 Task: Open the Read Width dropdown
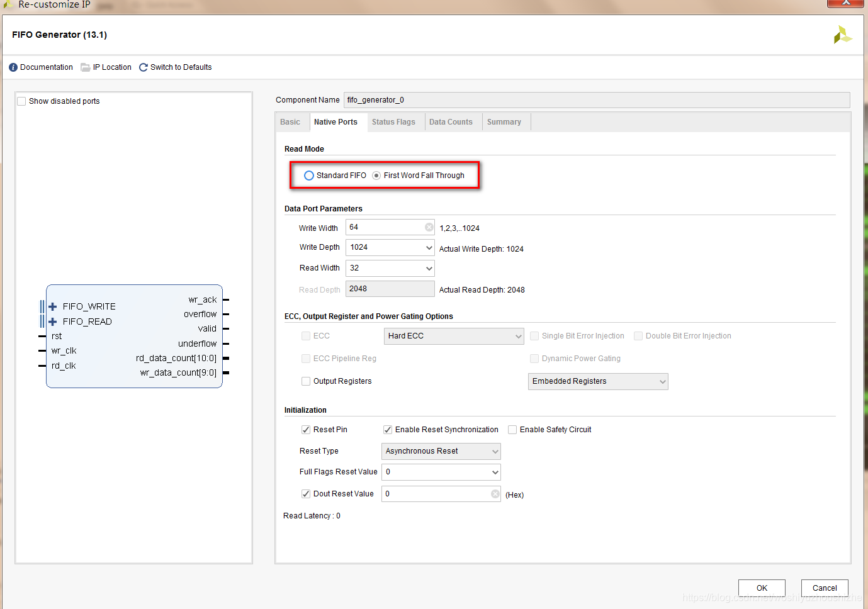tap(390, 268)
